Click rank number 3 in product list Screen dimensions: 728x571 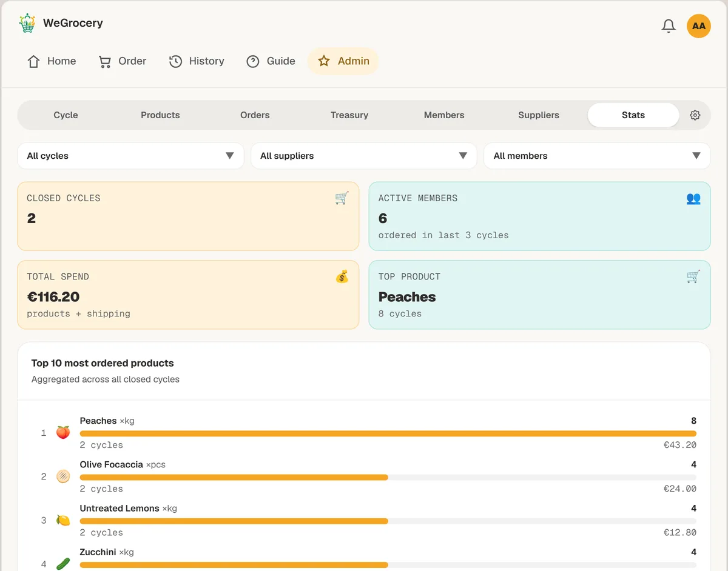coord(44,520)
